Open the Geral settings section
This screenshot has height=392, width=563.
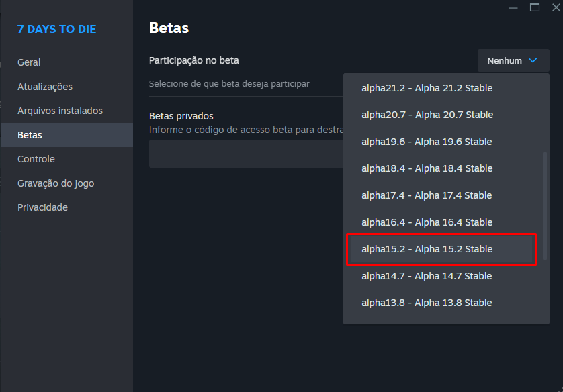(67, 62)
